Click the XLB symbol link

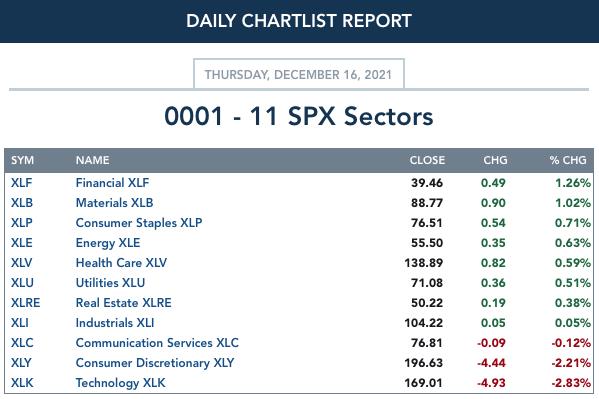[x=22, y=203]
